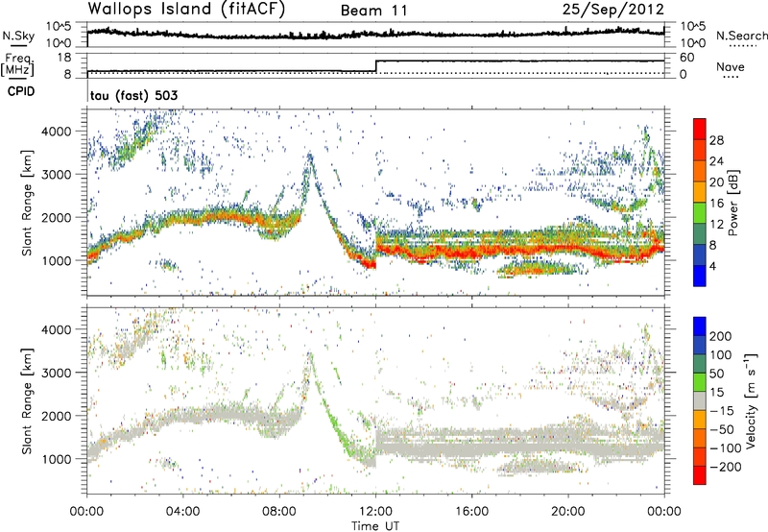The width and height of the screenshot is (768, 532).
Task: Click the frequency step at 12:00 UT
Action: (375, 66)
